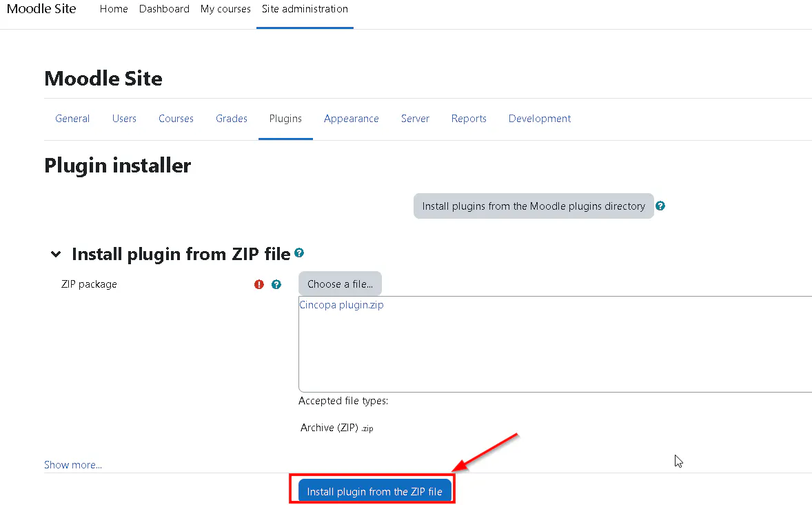This screenshot has height=505, width=812.
Task: Open the Cincopa plugin.zip file link
Action: click(341, 305)
